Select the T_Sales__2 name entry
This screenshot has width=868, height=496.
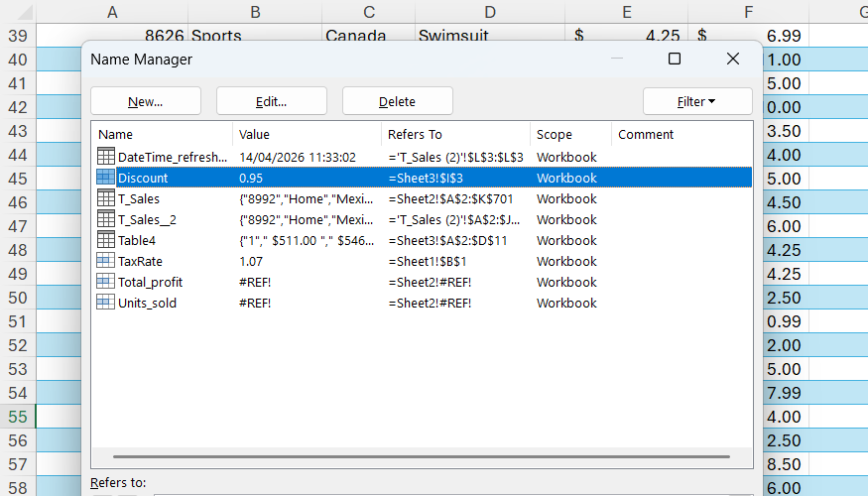coord(422,220)
